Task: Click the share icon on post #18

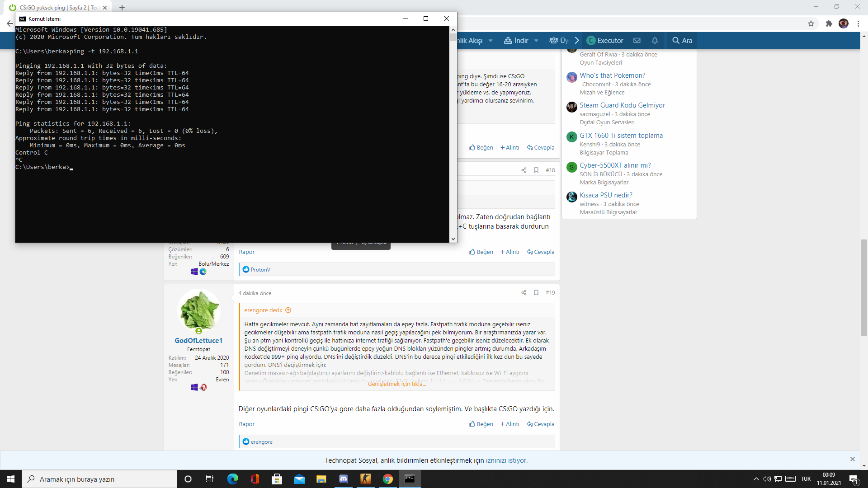Action: coord(524,170)
